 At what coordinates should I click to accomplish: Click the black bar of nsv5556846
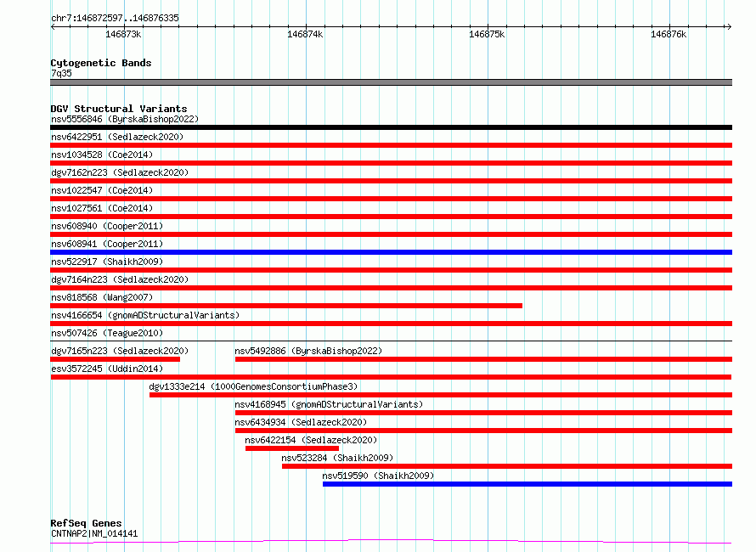pyautogui.click(x=391, y=127)
